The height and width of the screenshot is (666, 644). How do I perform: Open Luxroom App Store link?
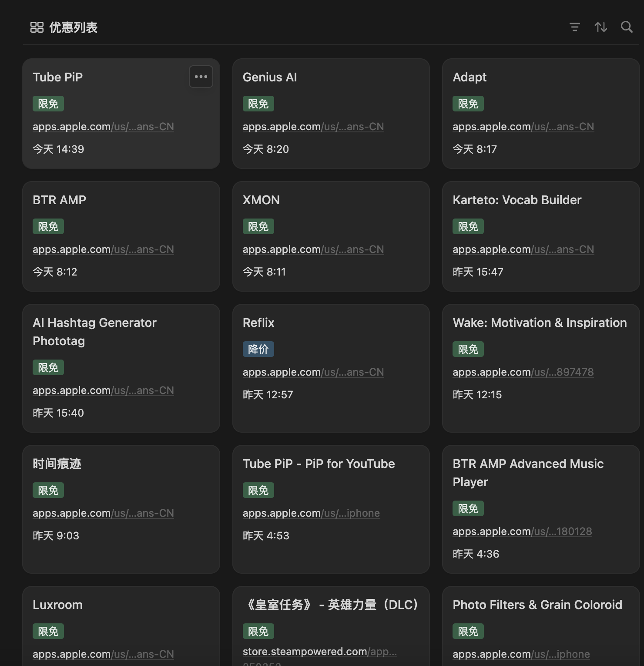pyautogui.click(x=103, y=654)
